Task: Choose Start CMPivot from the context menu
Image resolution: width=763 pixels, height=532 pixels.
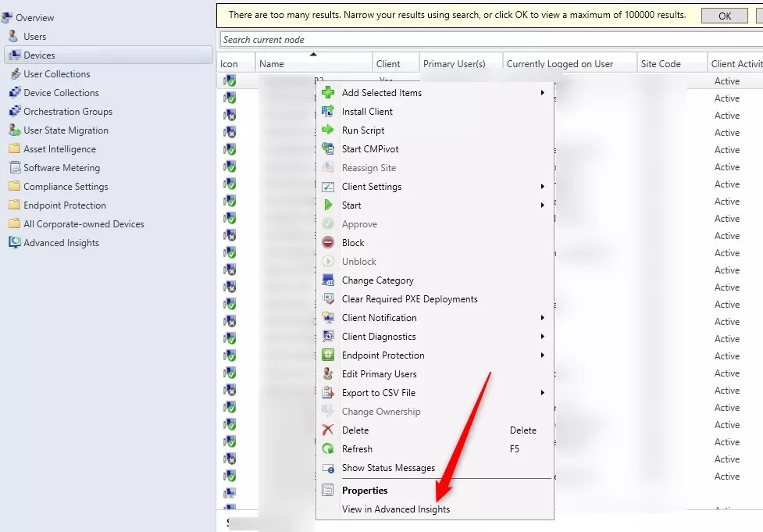Action: click(x=370, y=149)
